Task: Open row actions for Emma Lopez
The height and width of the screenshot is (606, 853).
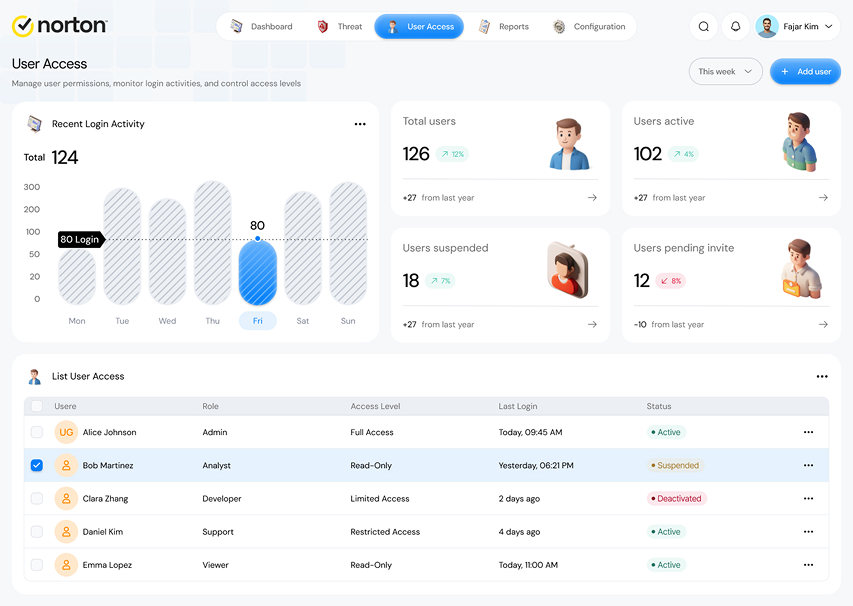Action: 808,565
